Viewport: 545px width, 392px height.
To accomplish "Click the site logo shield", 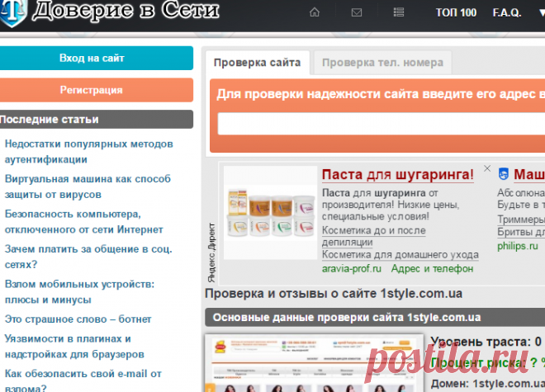I will coord(12,12).
